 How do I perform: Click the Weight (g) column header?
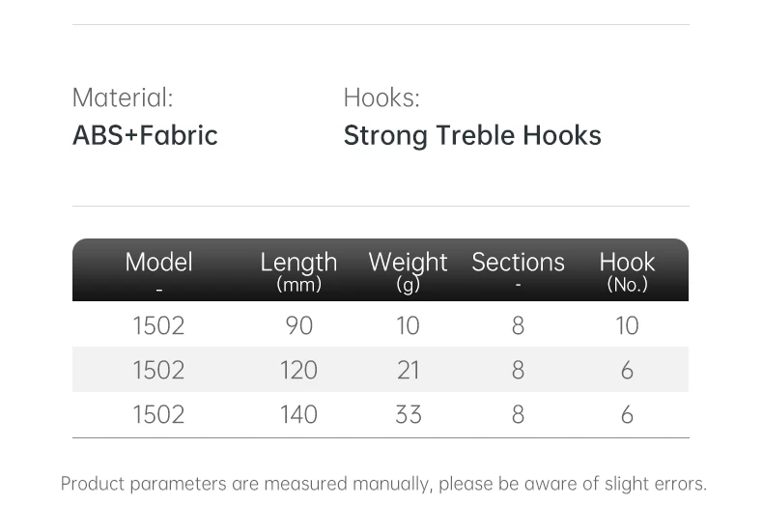408,269
